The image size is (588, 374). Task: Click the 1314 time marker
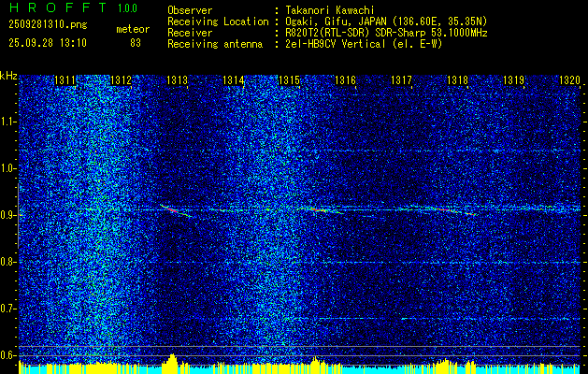pos(234,80)
